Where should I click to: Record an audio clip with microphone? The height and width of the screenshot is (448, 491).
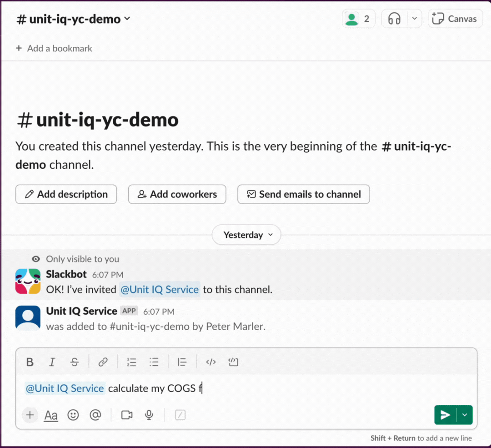click(149, 415)
